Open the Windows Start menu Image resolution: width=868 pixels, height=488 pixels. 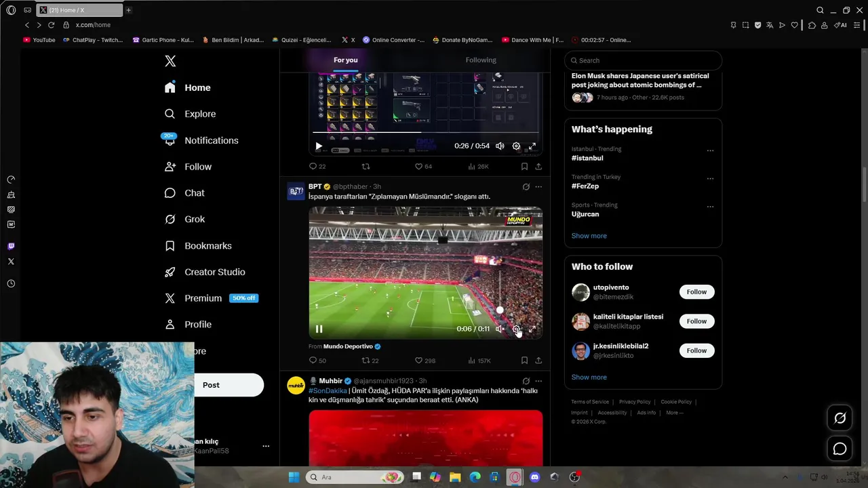pos(294,477)
